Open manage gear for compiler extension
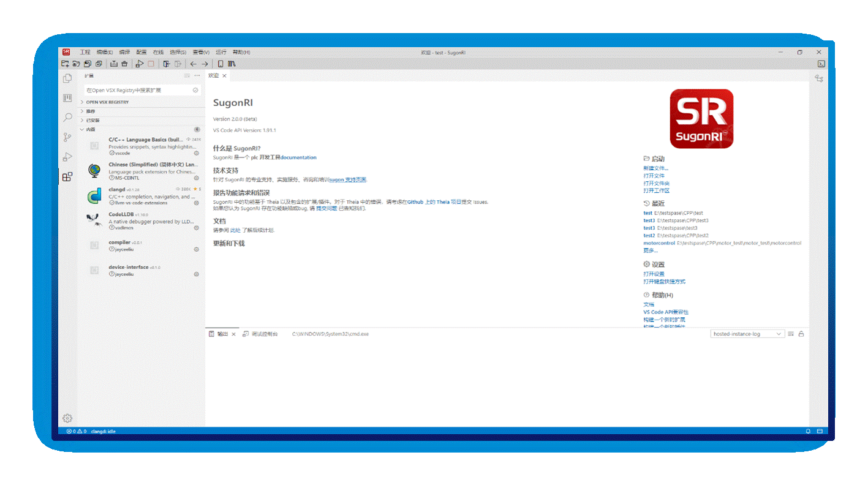The image size is (868, 485). tap(197, 249)
